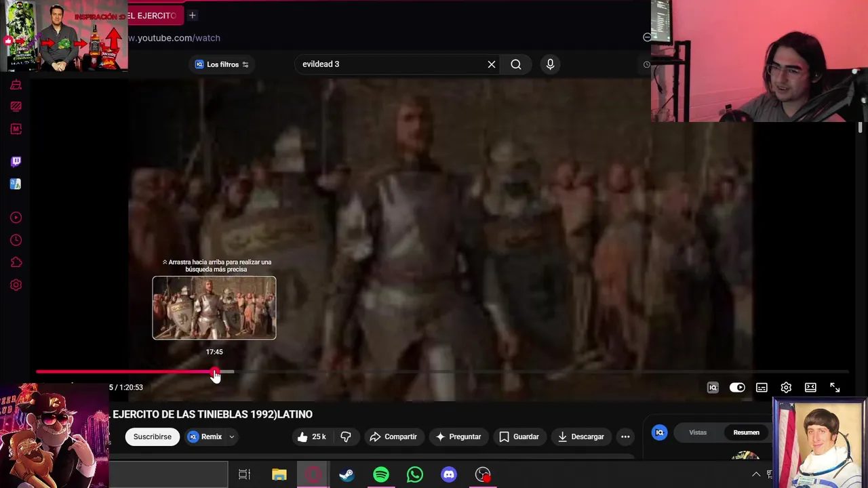Click the 17:45 preview thumbnail
Viewport: 868px width, 488px height.
coord(214,308)
